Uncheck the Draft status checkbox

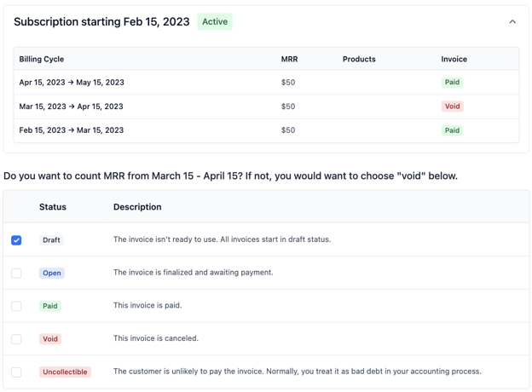[x=16, y=240]
